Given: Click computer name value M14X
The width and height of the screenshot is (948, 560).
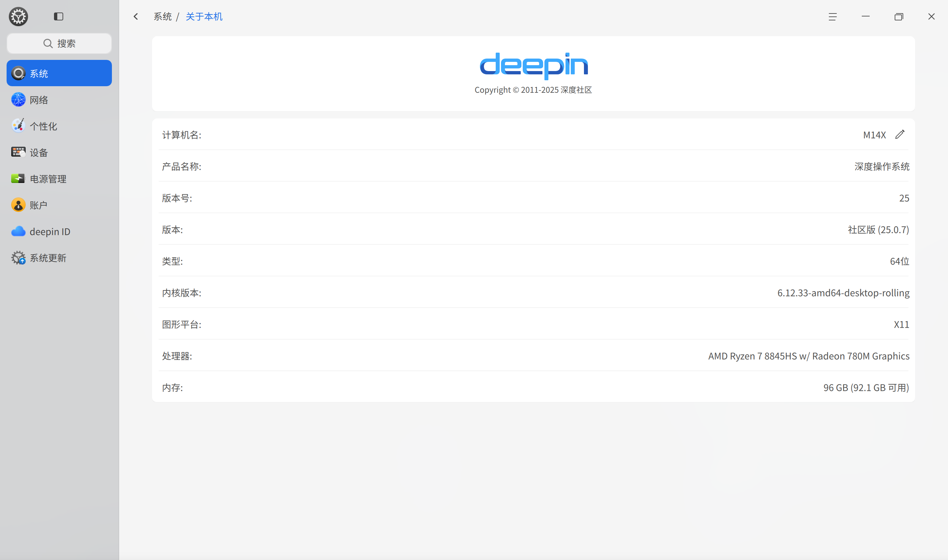Looking at the screenshot, I should (874, 135).
